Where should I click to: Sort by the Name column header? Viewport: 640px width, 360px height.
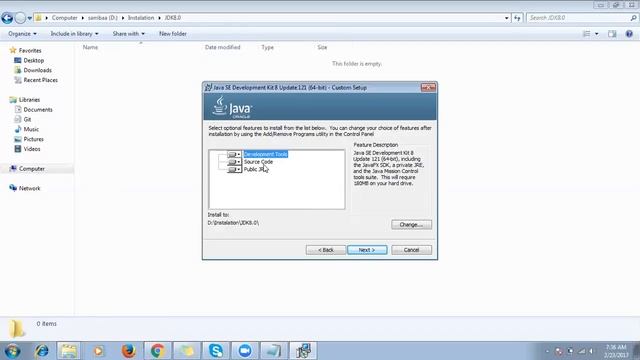click(x=90, y=47)
